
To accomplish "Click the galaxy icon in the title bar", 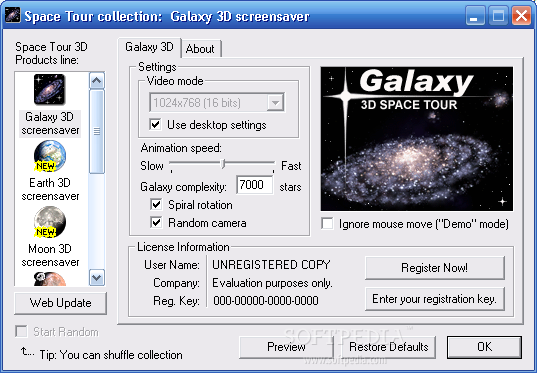I will tap(12, 15).
